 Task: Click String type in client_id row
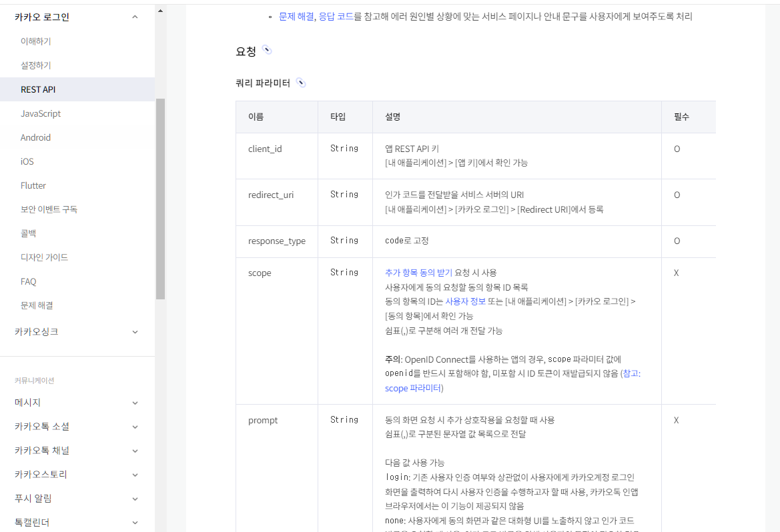click(x=344, y=148)
